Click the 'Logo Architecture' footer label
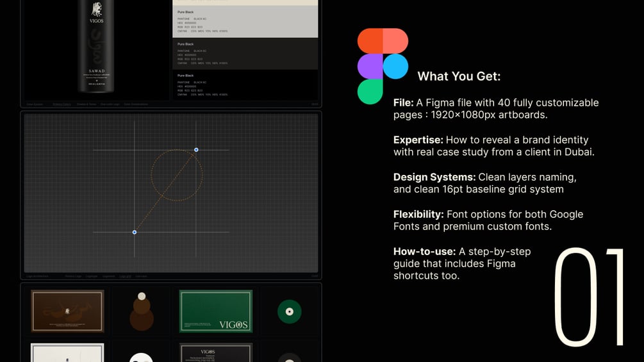Viewport: 644px width, 362px height. coord(37,276)
